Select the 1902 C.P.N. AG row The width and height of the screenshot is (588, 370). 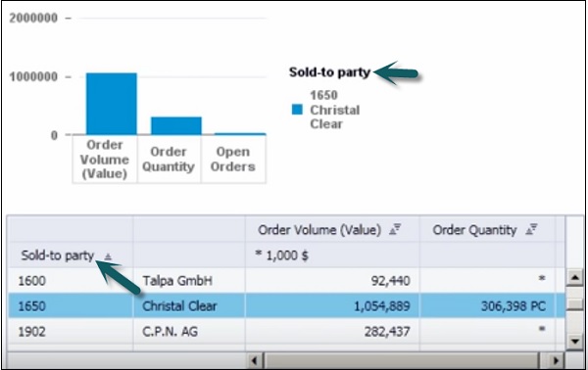[286, 332]
